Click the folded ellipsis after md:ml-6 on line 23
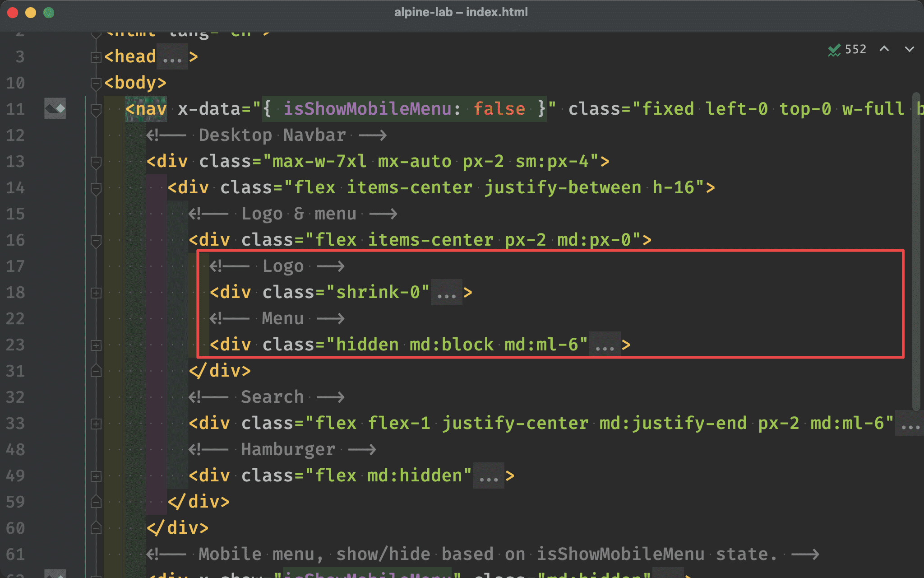This screenshot has width=924, height=578. 605,345
